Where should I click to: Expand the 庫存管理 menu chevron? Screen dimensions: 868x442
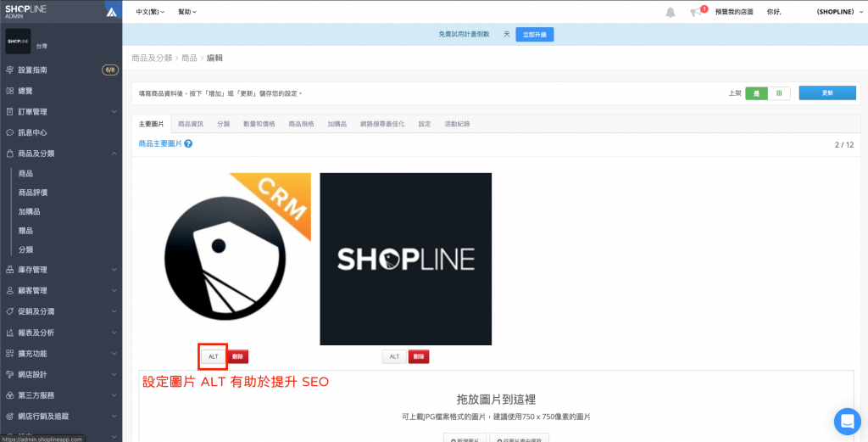114,270
